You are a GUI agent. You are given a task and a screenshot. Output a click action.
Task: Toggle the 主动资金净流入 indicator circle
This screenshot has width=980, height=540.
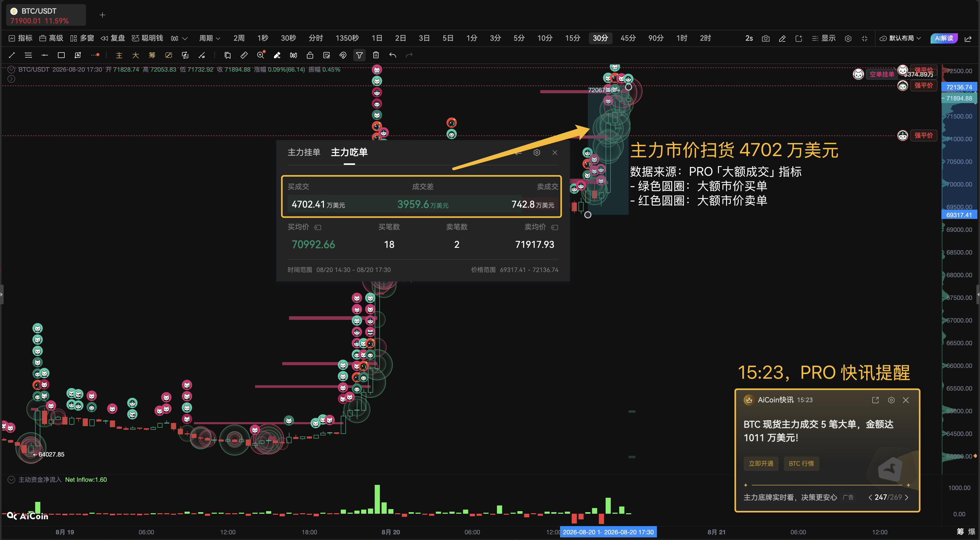(x=11, y=479)
